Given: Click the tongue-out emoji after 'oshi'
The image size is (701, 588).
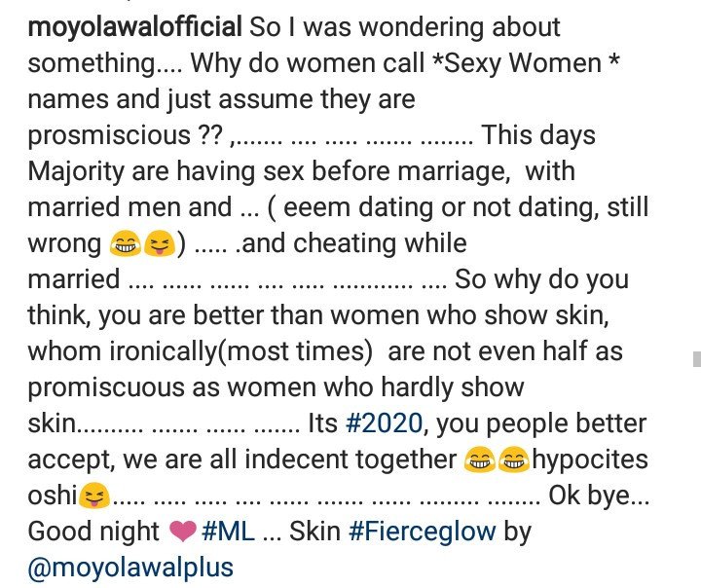Looking at the screenshot, I should point(94,496).
